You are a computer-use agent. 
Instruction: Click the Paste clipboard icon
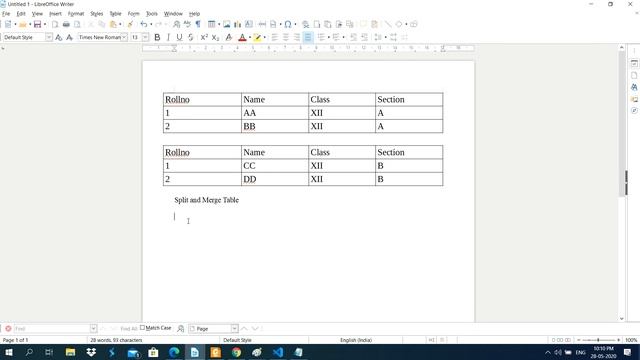point(113,24)
